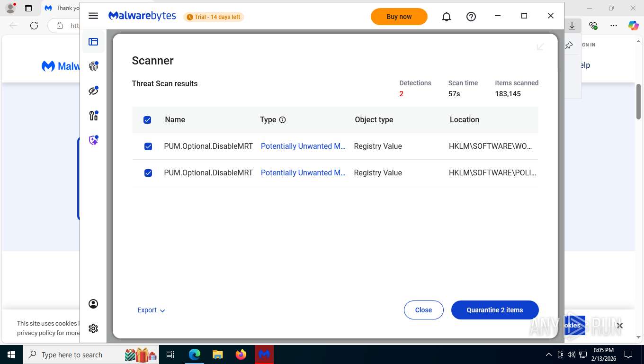Open Task View on the taskbar
This screenshot has width=644, height=364.
[170, 355]
